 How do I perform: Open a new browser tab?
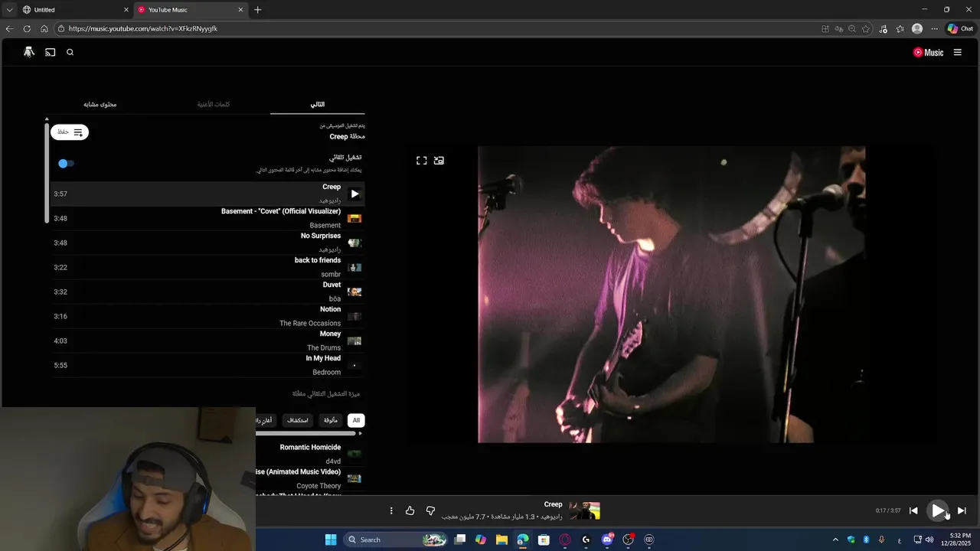[257, 10]
